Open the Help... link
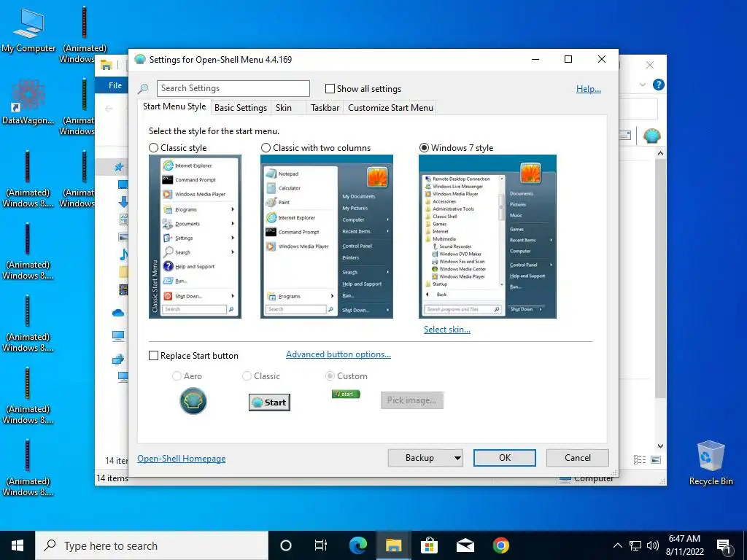The width and height of the screenshot is (747, 560). click(589, 88)
